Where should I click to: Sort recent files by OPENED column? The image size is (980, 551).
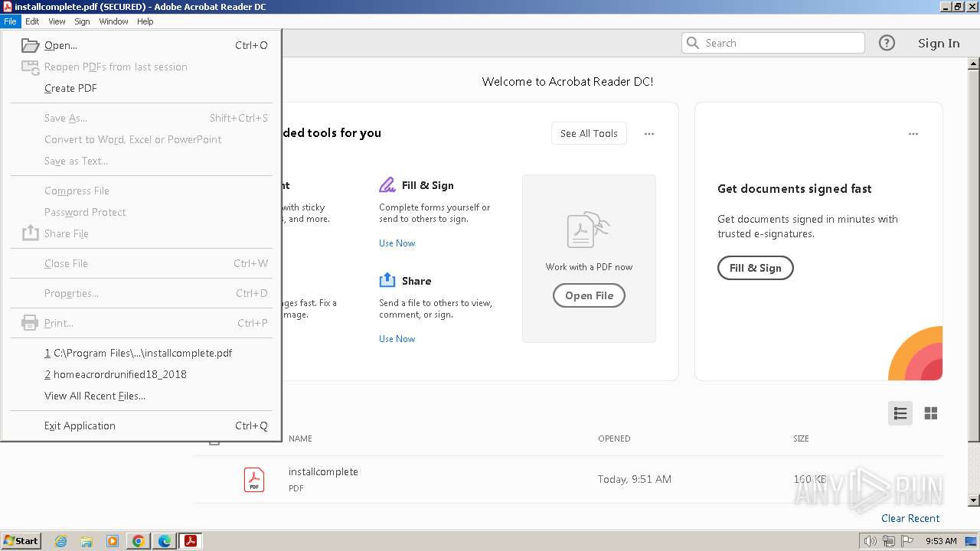point(614,439)
